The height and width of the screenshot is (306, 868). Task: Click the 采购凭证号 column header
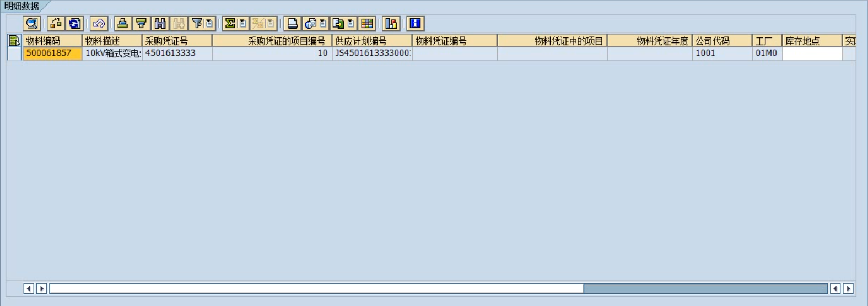[x=176, y=41]
